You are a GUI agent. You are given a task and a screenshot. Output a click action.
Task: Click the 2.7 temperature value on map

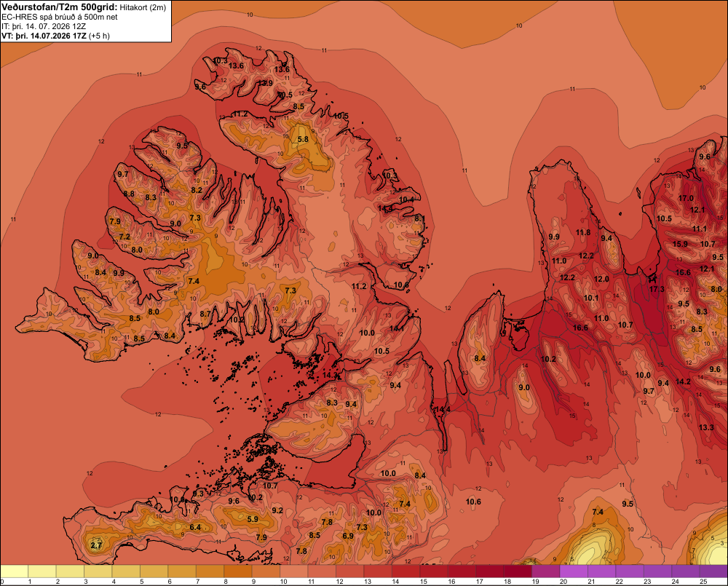[96, 546]
